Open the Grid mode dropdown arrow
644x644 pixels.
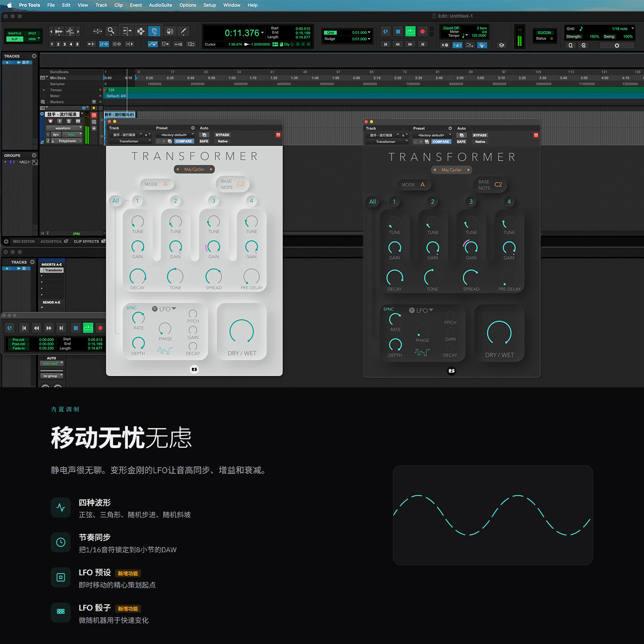(x=39, y=38)
